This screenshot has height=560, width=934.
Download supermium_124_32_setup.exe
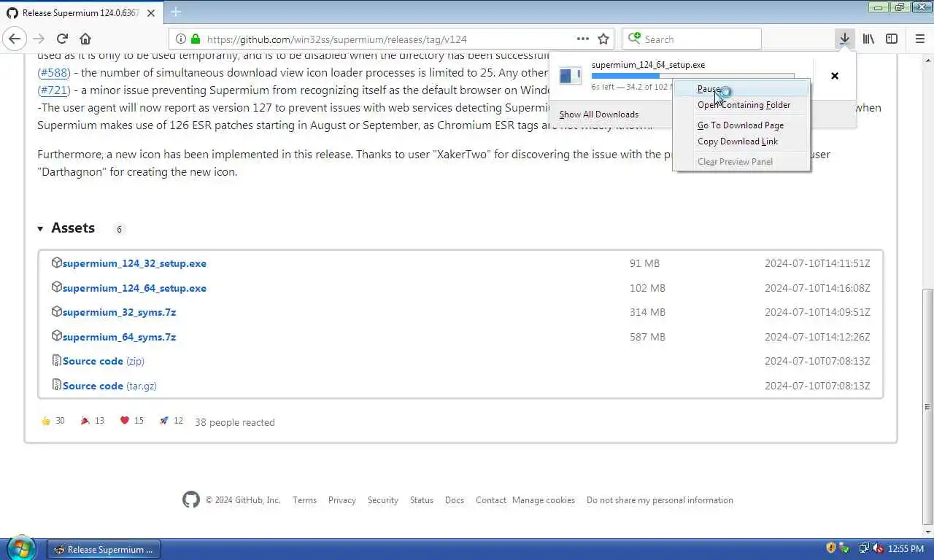pyautogui.click(x=134, y=263)
